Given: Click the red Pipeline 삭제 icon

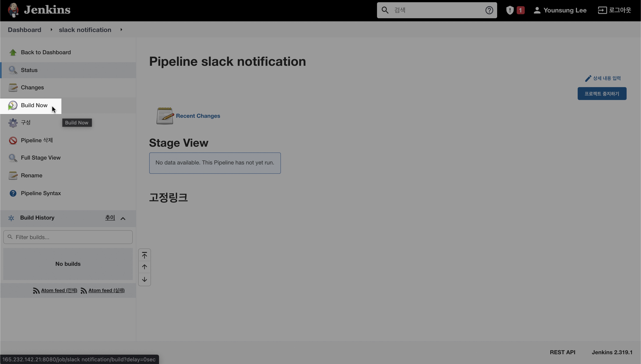Looking at the screenshot, I should pyautogui.click(x=13, y=140).
